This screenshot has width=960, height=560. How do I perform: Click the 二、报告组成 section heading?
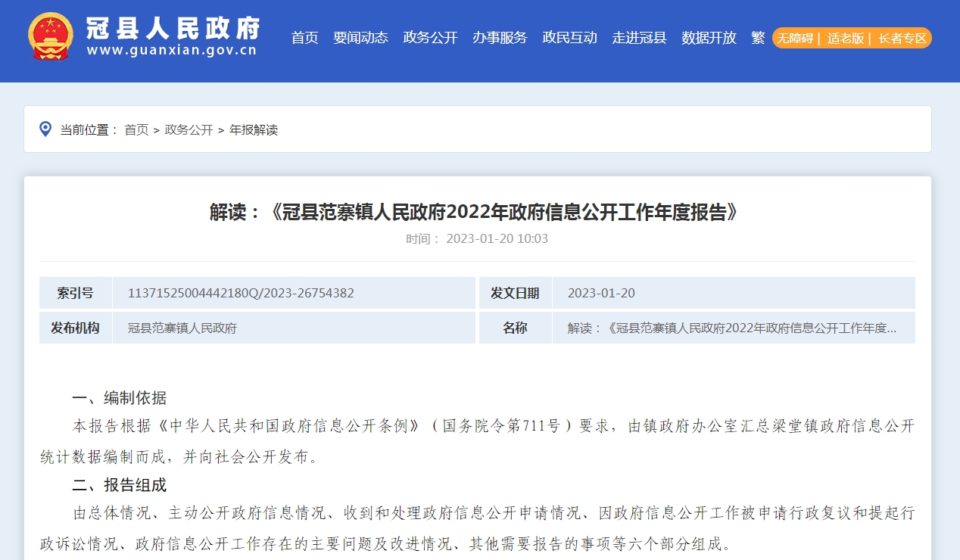click(x=120, y=485)
